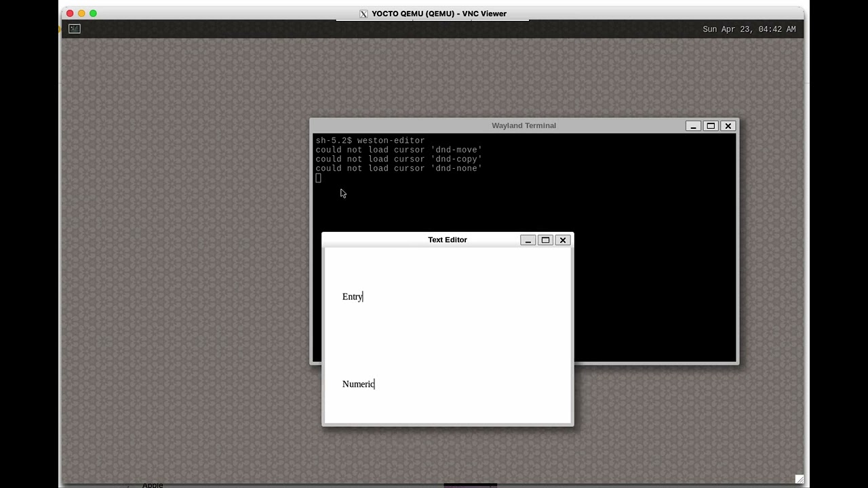Click the VNC Viewer resize grip icon

[x=800, y=479]
